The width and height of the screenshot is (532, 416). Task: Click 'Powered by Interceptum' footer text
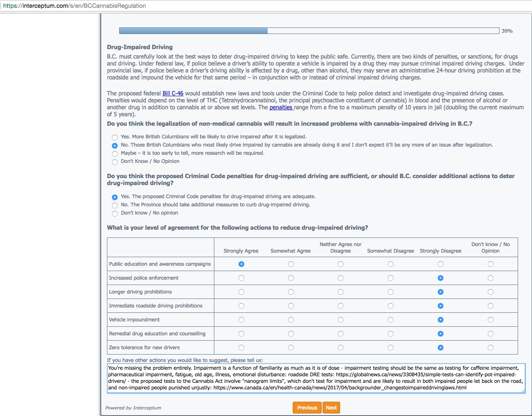(x=133, y=408)
